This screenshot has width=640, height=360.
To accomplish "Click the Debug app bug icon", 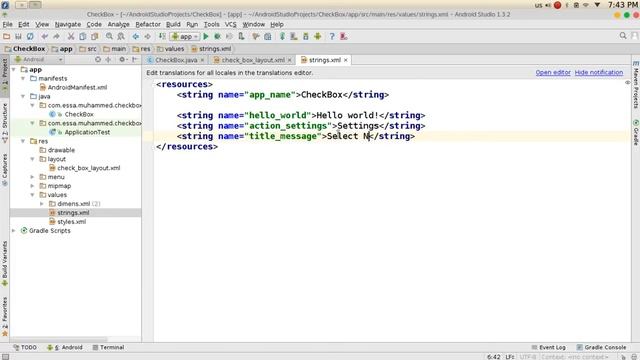I will pyautogui.click(x=218, y=36).
